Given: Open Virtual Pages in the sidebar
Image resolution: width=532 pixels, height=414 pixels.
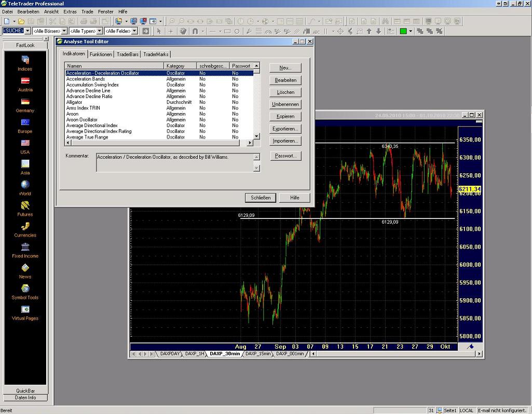Looking at the screenshot, I should tap(25, 313).
